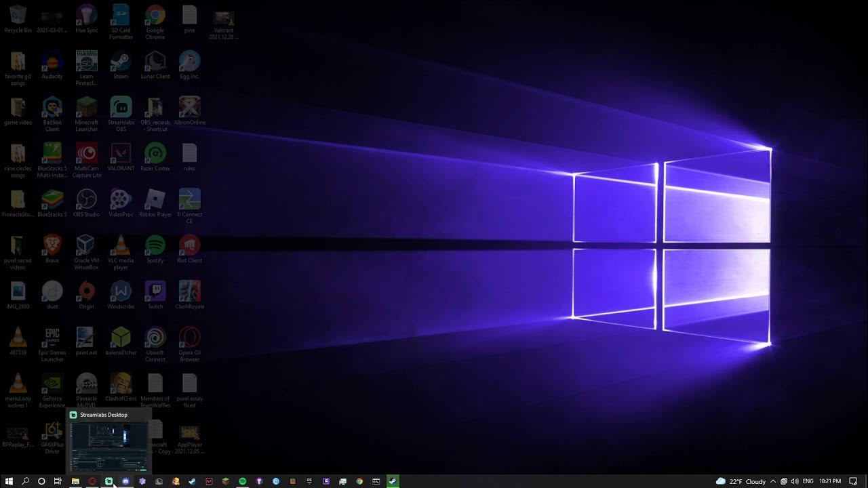The width and height of the screenshot is (868, 488).
Task: Launch Google Chrome desktop shortcut
Action: [155, 22]
